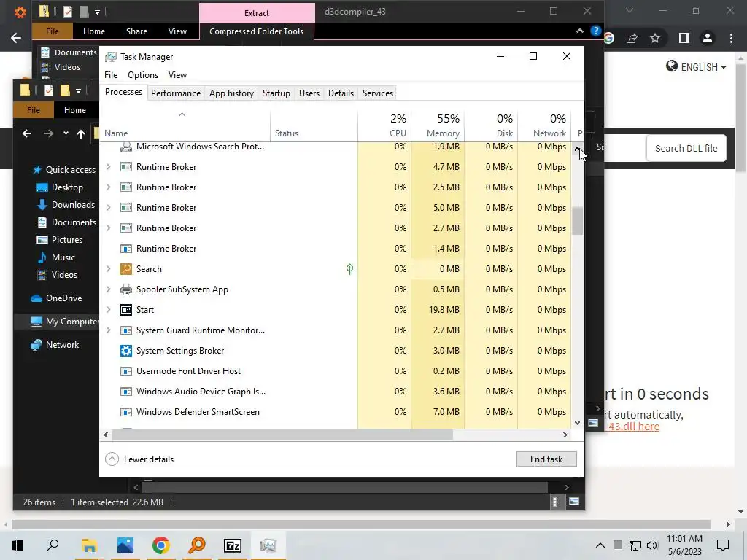Open the ENGLISH language dropdown
Screen dimensions: 747x560
pos(696,67)
